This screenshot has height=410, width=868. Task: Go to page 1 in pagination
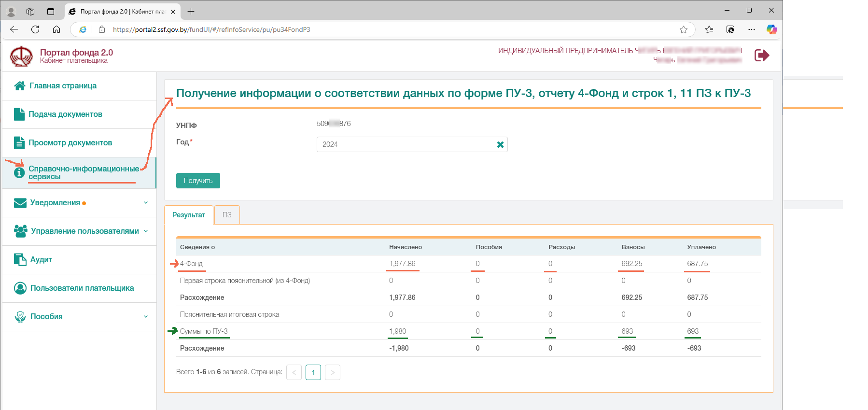click(313, 372)
